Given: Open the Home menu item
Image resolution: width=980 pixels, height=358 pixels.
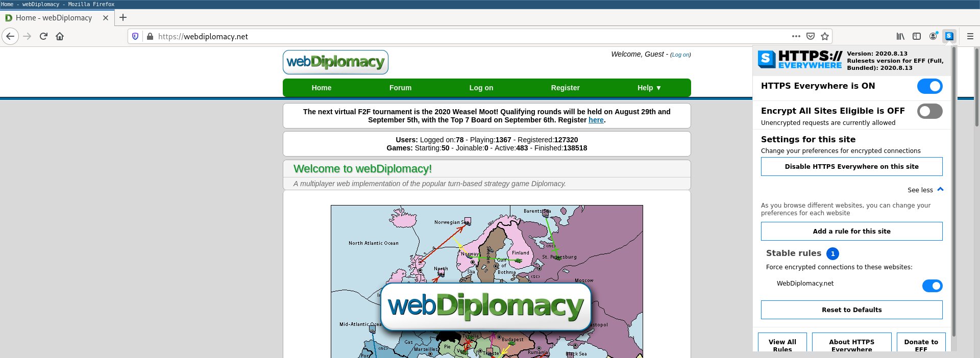Looking at the screenshot, I should pos(322,88).
